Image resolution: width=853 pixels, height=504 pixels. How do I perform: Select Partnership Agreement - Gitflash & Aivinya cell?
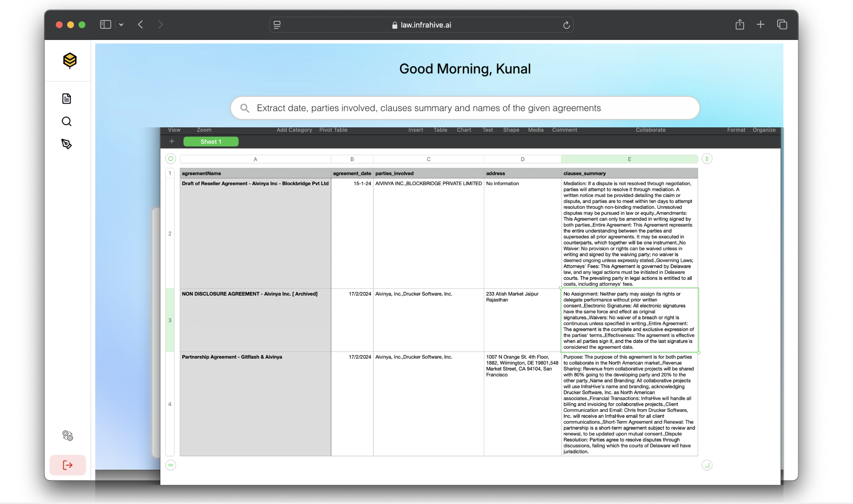255,404
